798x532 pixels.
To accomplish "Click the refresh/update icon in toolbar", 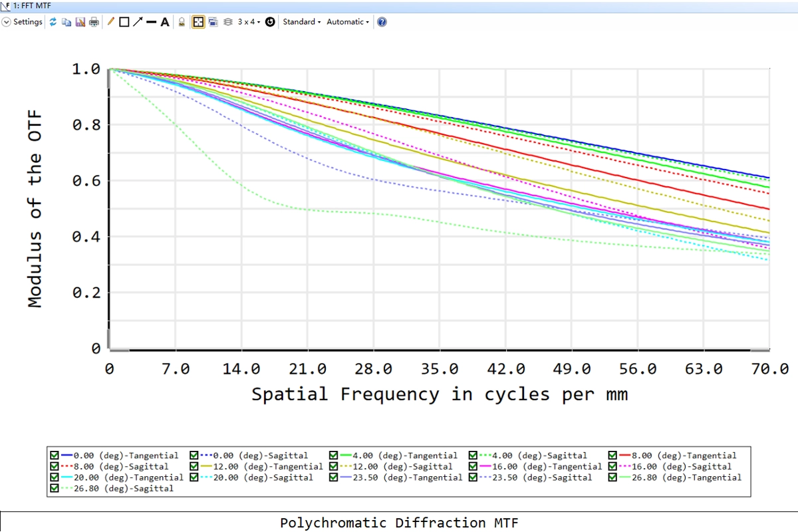I will pyautogui.click(x=53, y=22).
